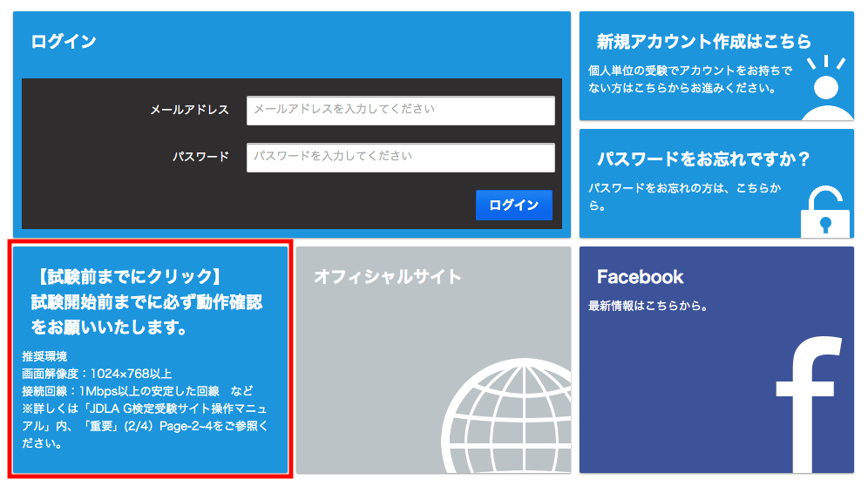
Task: Click the メールアドレス field label
Action: tap(189, 110)
